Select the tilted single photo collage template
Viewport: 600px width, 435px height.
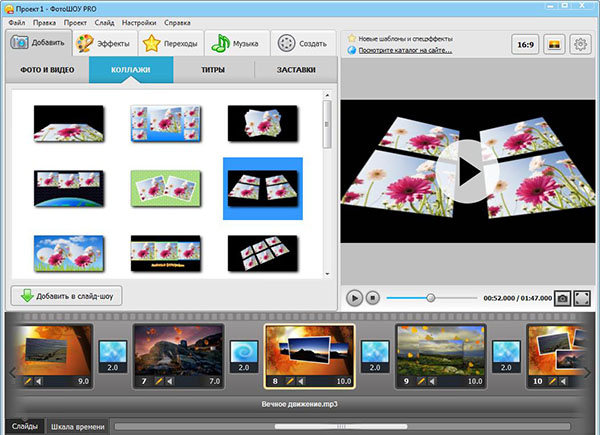pyautogui.click(x=69, y=124)
